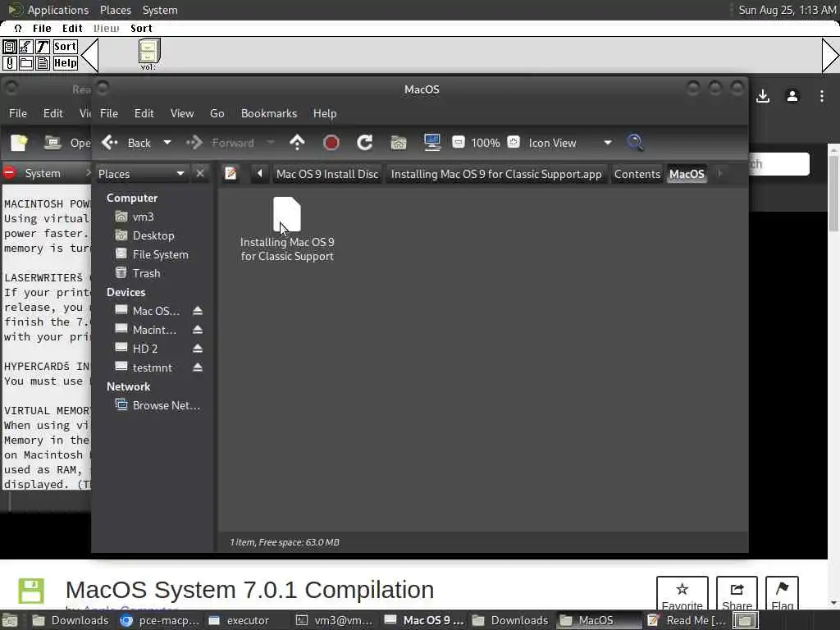The width and height of the screenshot is (840, 630).
Task: Open the Bookmarks menu
Action: [x=269, y=113]
